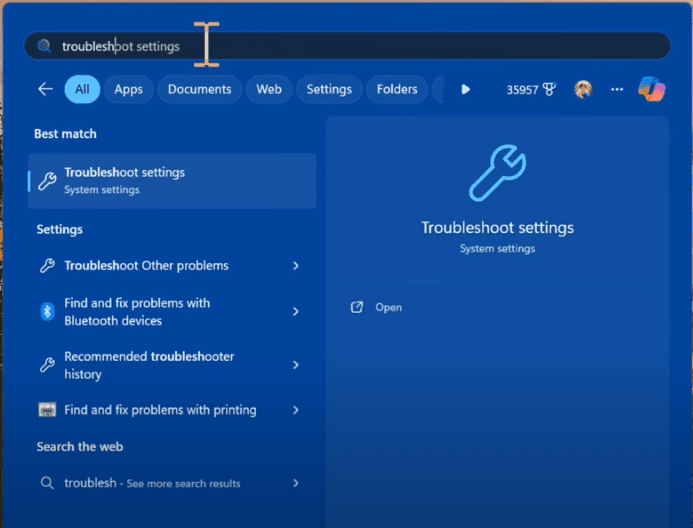Click wrench icon beside Recommended troubleshooter history
This screenshot has width=693, height=528.
click(x=47, y=365)
